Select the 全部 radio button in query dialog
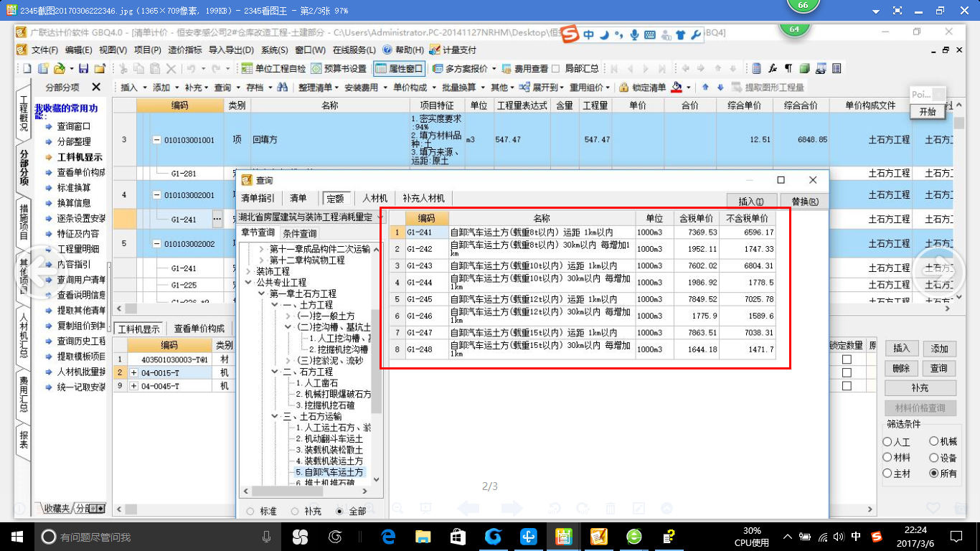Screen dimensions: 980x551 [x=340, y=511]
